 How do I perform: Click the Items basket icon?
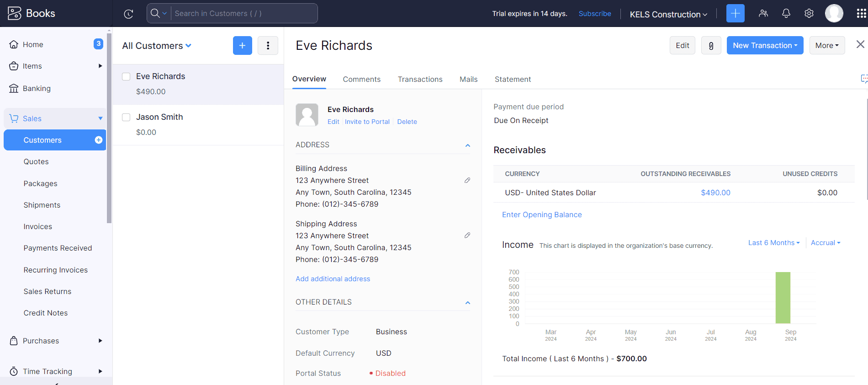tap(14, 66)
